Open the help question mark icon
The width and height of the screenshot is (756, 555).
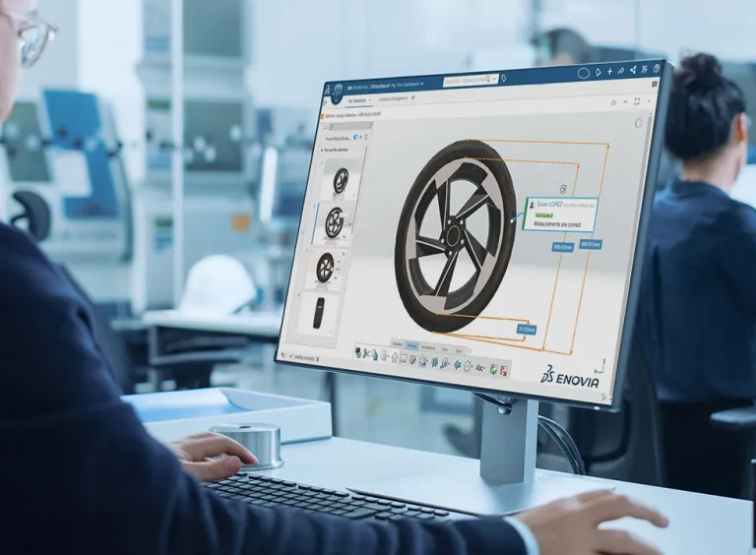click(x=657, y=69)
